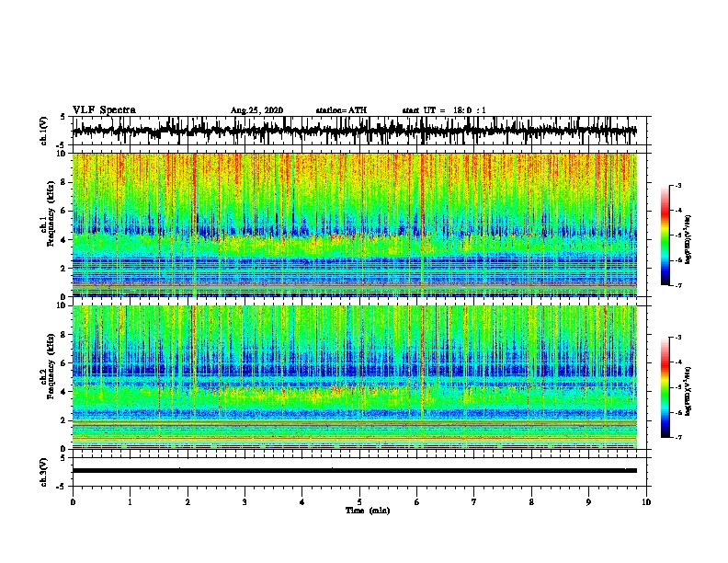Click time axis tick label "1"
Image resolution: width=728 pixels, height=563 pixels.
tap(130, 502)
